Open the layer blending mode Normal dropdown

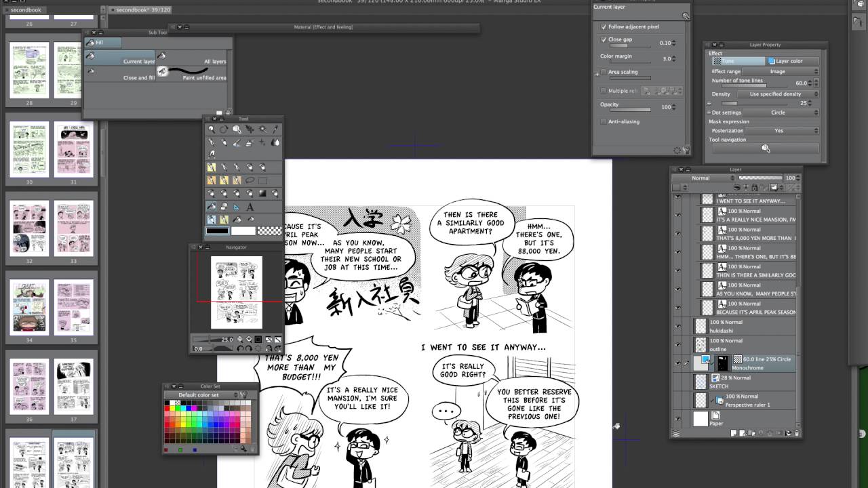704,178
